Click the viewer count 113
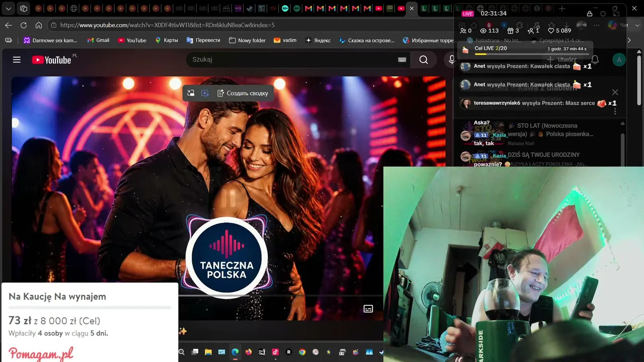The width and height of the screenshot is (644, 362). click(x=490, y=31)
